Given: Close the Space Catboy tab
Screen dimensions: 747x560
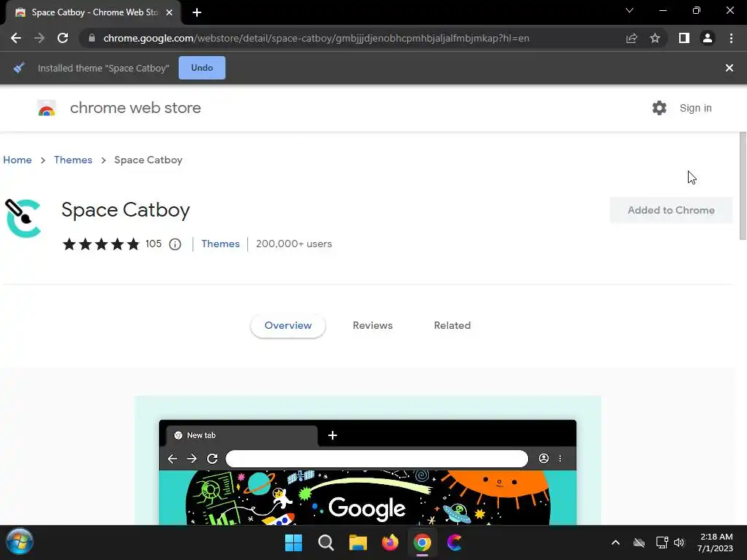Looking at the screenshot, I should coord(169,12).
